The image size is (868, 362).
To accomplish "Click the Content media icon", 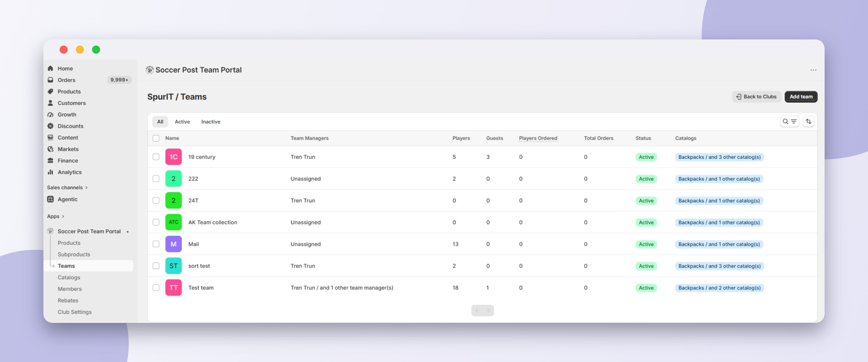I will (50, 138).
